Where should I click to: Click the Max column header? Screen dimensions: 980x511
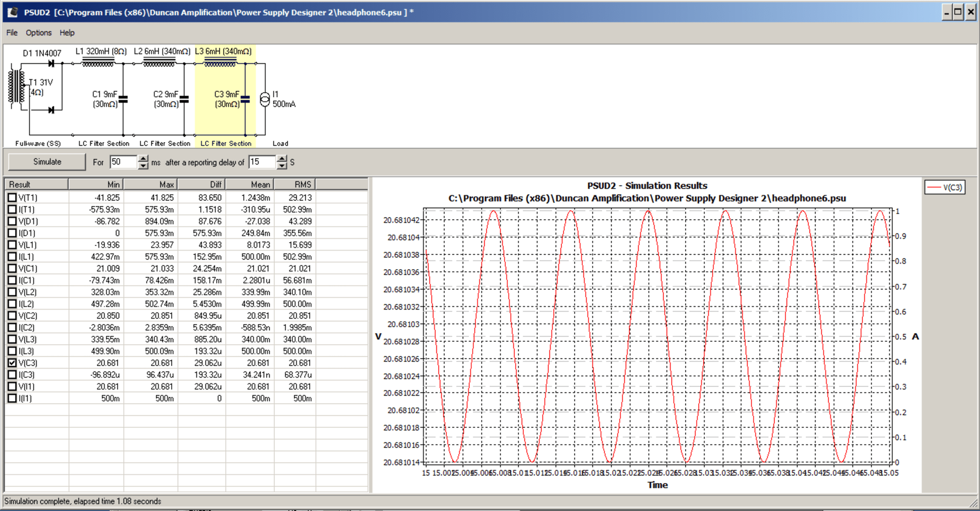(150, 184)
